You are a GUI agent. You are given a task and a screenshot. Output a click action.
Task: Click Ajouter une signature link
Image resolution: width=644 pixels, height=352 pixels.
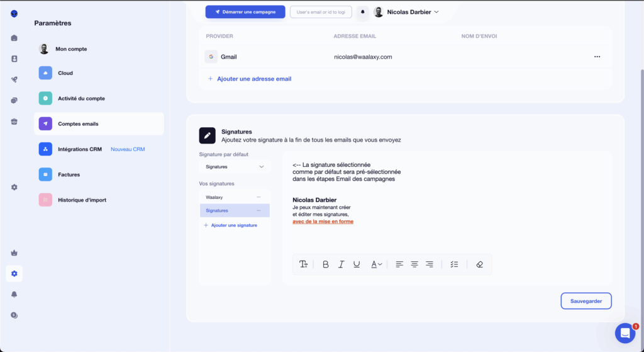[x=230, y=225]
